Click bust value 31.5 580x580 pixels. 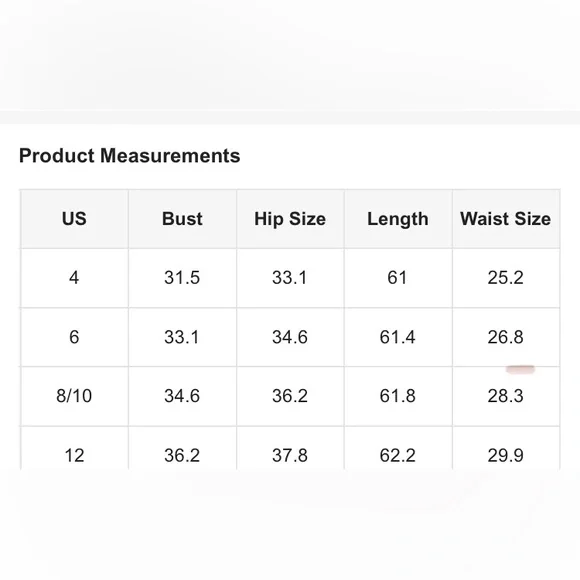tap(182, 278)
